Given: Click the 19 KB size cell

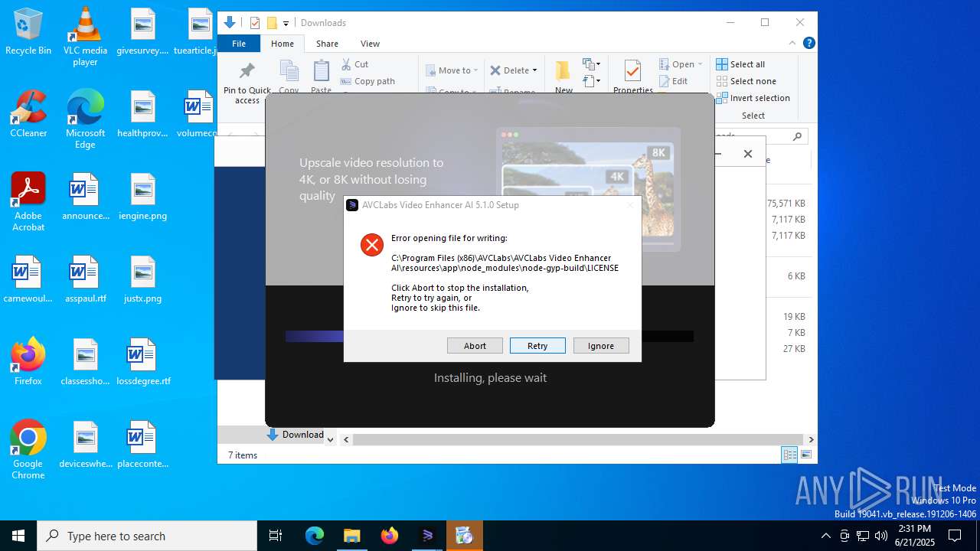Looking at the screenshot, I should point(794,317).
